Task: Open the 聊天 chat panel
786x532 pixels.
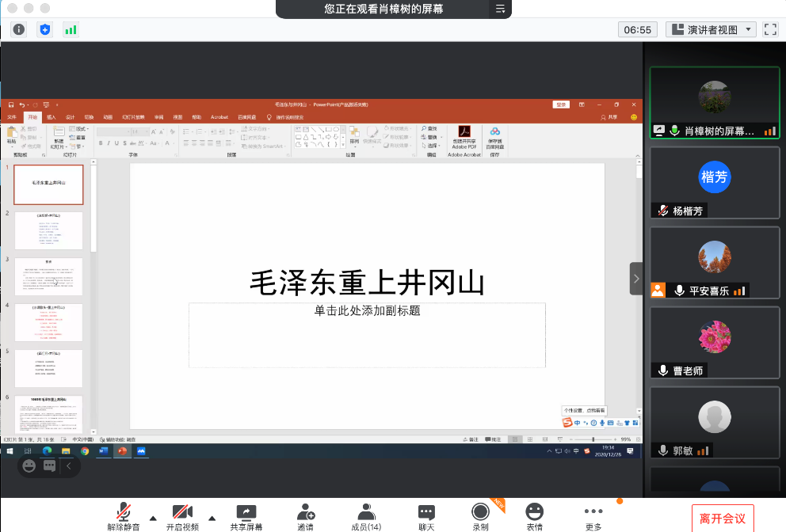Action: (x=426, y=516)
